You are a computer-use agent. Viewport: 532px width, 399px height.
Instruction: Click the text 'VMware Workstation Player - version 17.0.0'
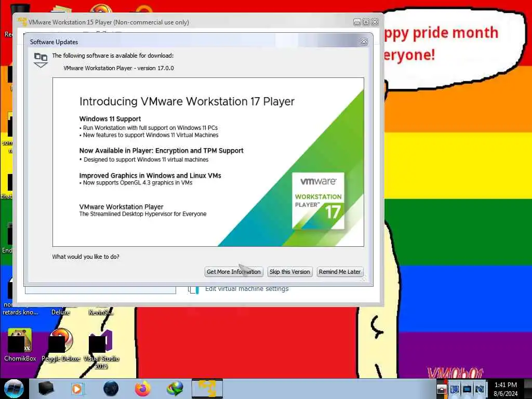[x=118, y=68]
